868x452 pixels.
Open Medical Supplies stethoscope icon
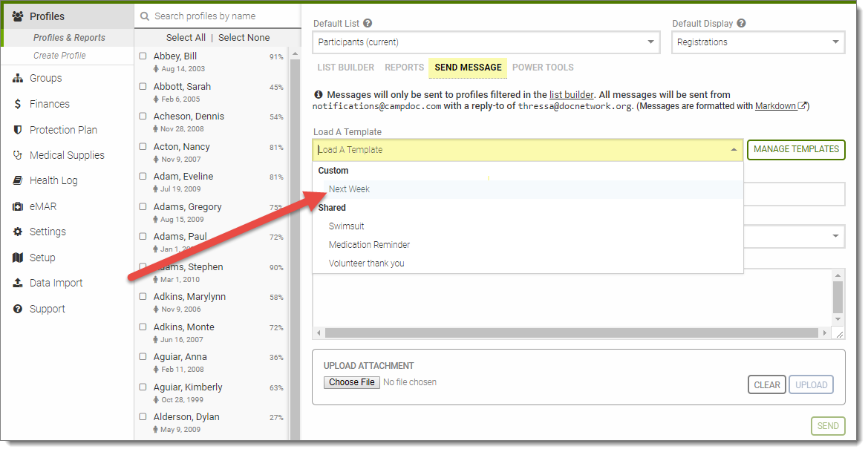click(x=18, y=156)
